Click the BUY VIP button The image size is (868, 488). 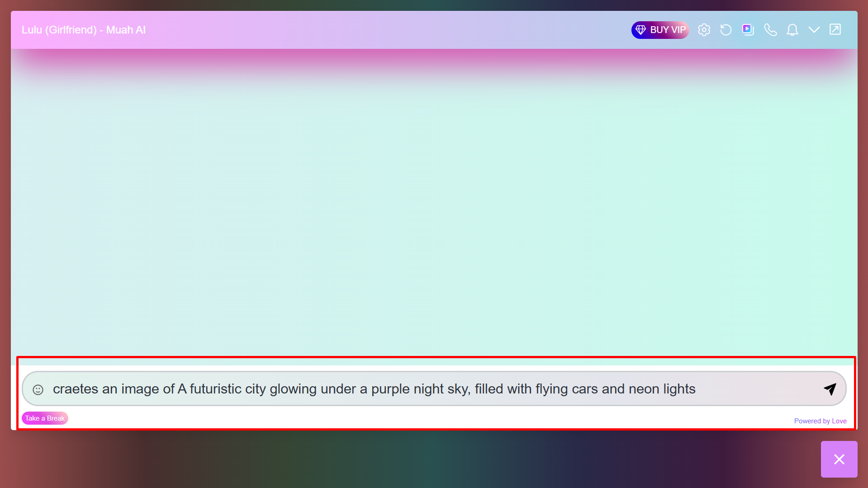[x=660, y=30]
